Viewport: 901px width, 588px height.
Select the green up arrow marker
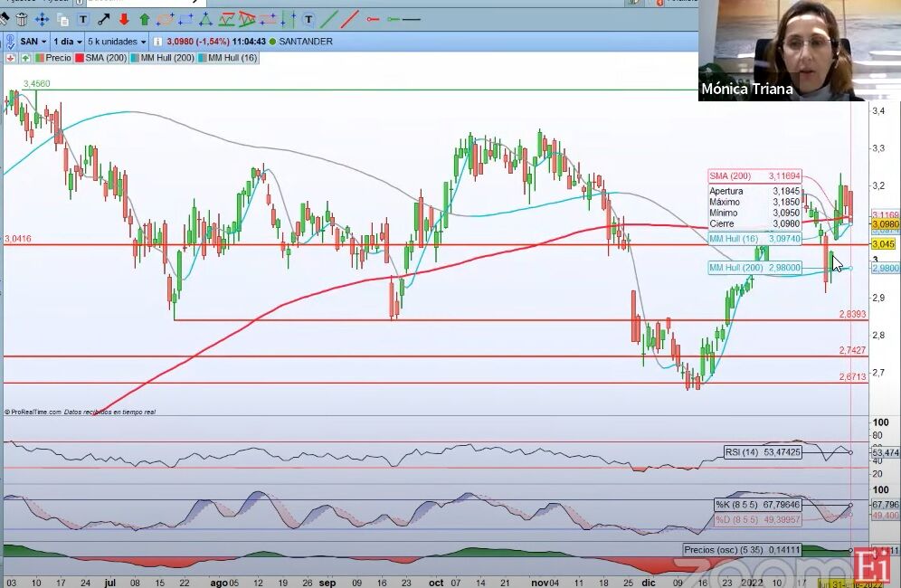click(x=144, y=20)
